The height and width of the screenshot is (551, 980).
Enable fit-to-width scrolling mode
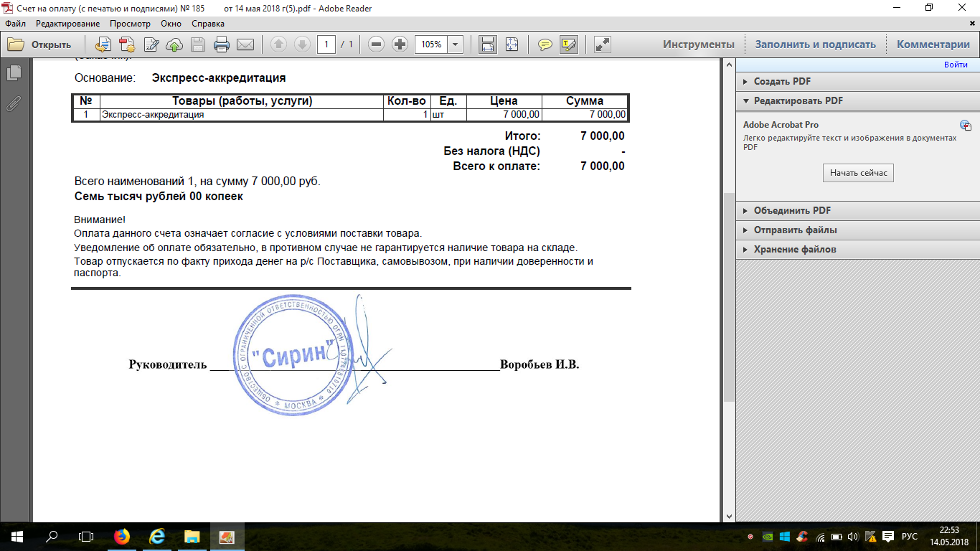pyautogui.click(x=488, y=44)
